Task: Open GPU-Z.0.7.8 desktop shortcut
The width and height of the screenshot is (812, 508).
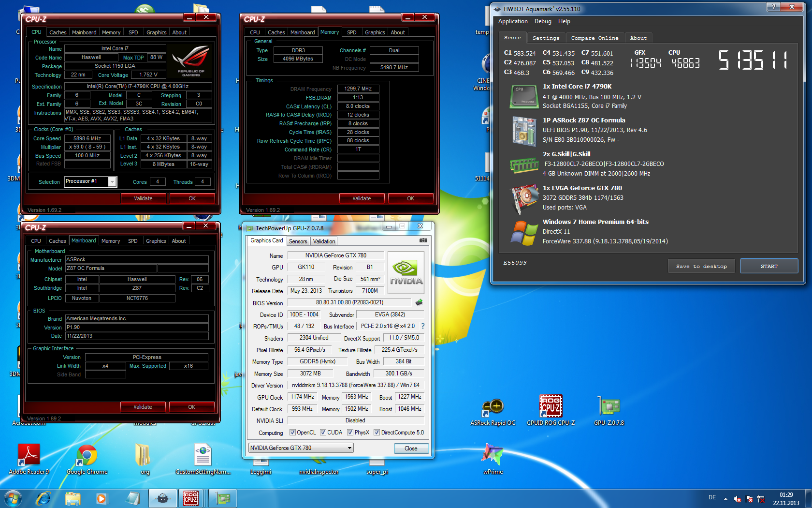Action: [609, 410]
